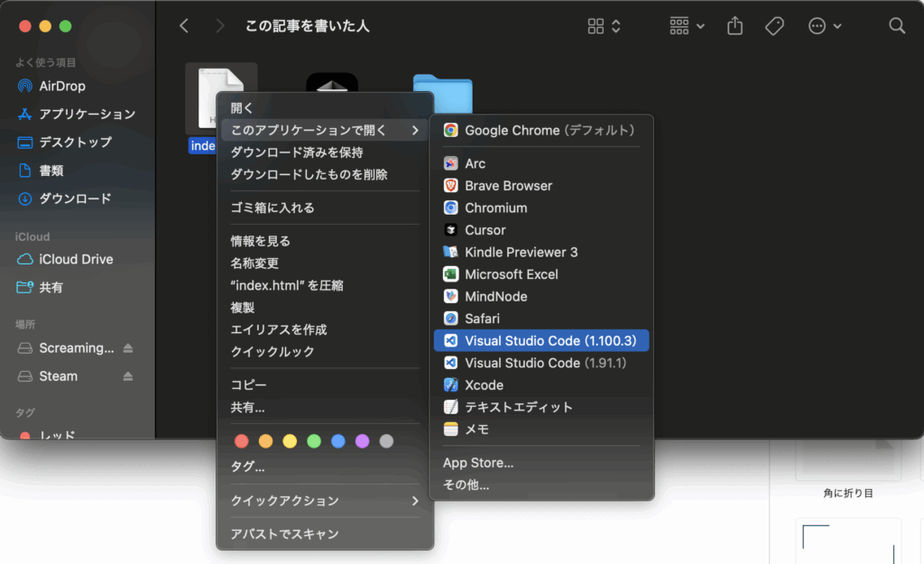The width and height of the screenshot is (924, 564).
Task: Open with Safari
Action: [x=541, y=319]
